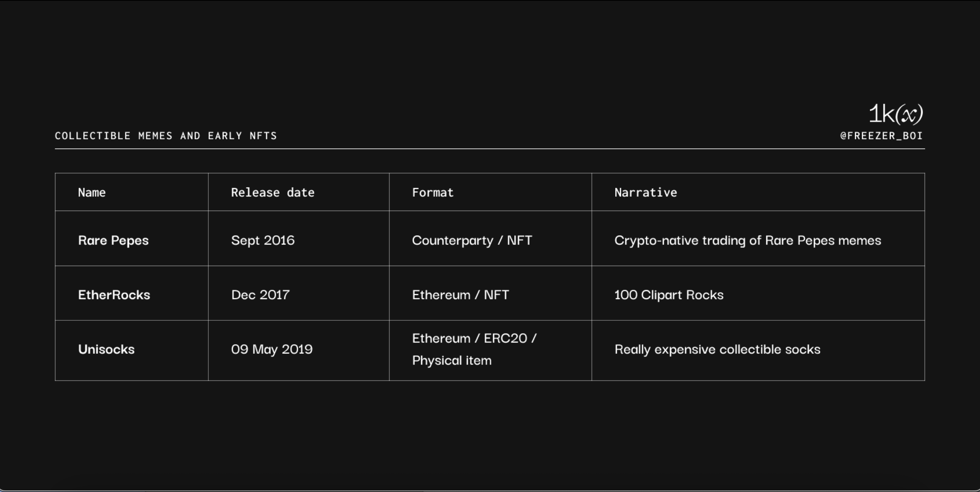Select the Rare Pepes name cell
Viewport: 980px width, 492px height.
[113, 240]
